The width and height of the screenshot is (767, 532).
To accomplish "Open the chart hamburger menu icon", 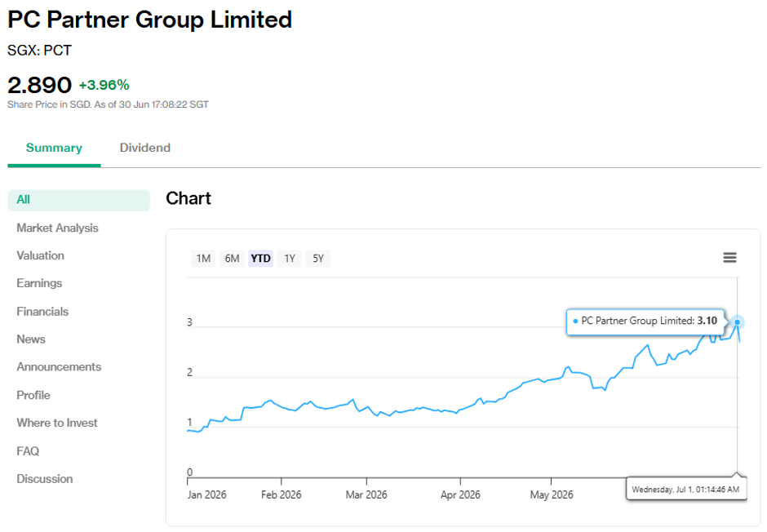I will click(x=729, y=258).
